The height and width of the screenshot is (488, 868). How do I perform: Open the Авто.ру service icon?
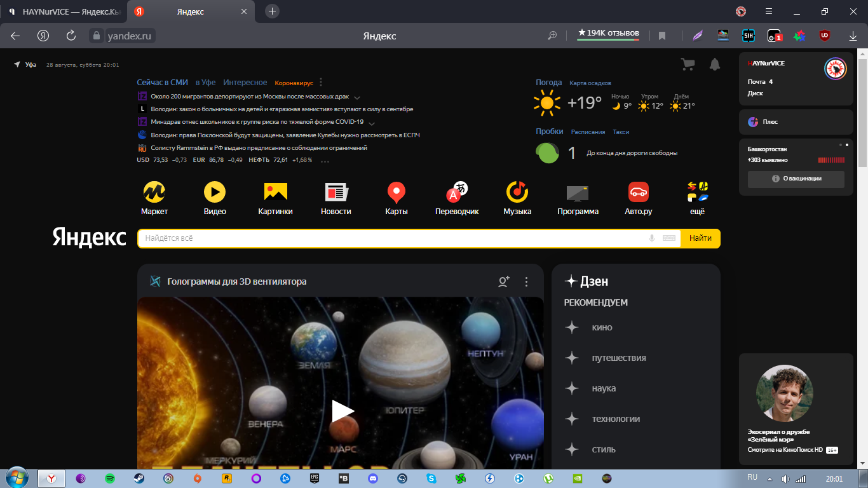pos(639,192)
